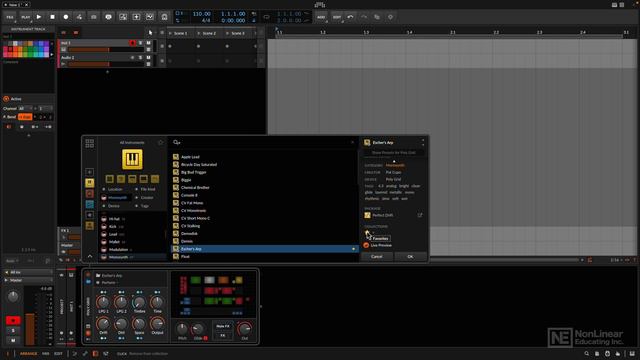Expand the Creator filter in browser

point(145,198)
